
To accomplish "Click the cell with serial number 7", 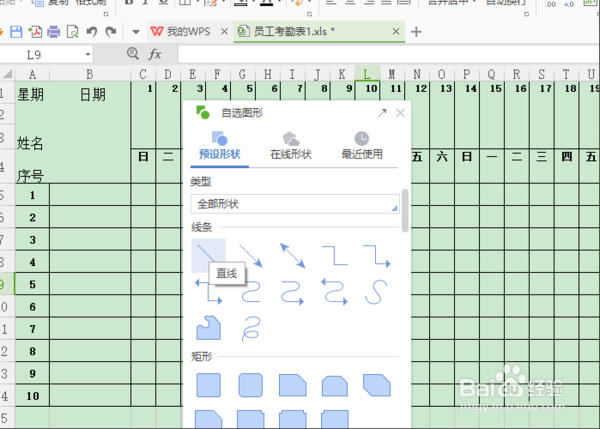I will point(33,329).
